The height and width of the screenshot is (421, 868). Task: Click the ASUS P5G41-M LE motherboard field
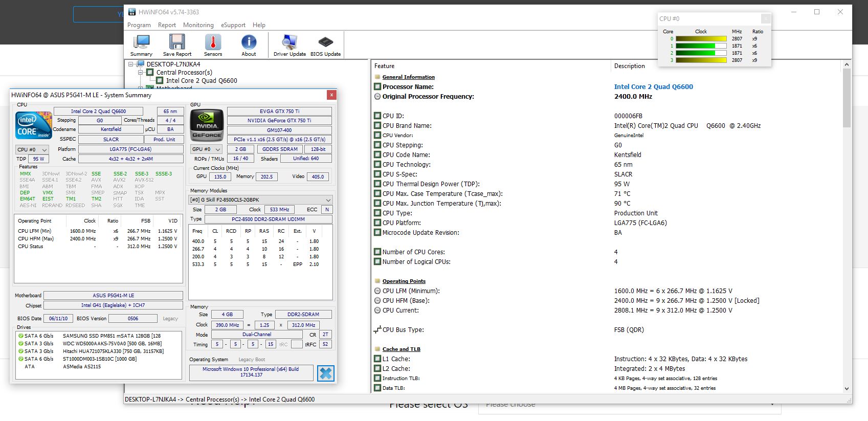tap(113, 296)
